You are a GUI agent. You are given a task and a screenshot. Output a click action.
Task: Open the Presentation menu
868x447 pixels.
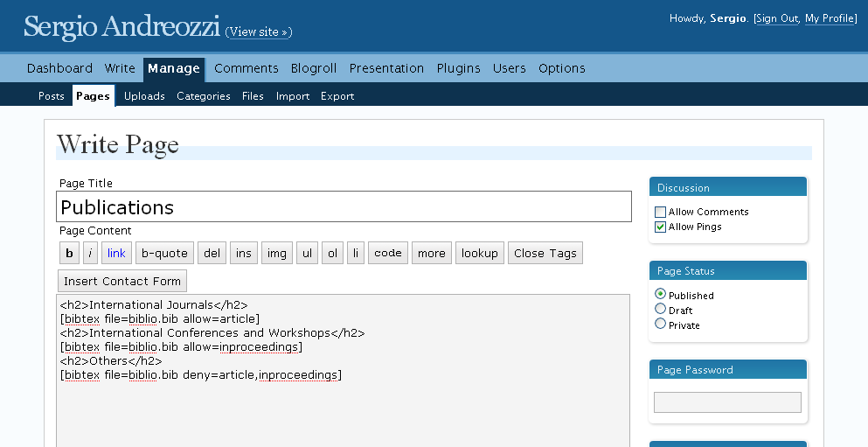click(x=386, y=68)
